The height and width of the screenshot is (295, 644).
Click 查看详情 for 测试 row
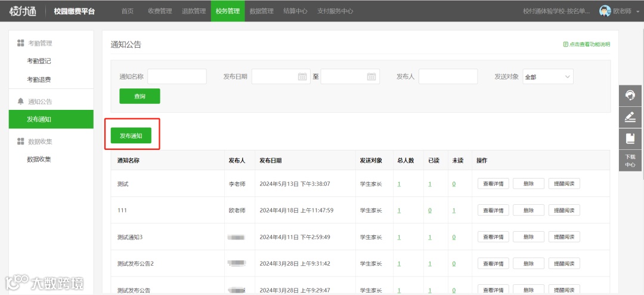(493, 183)
